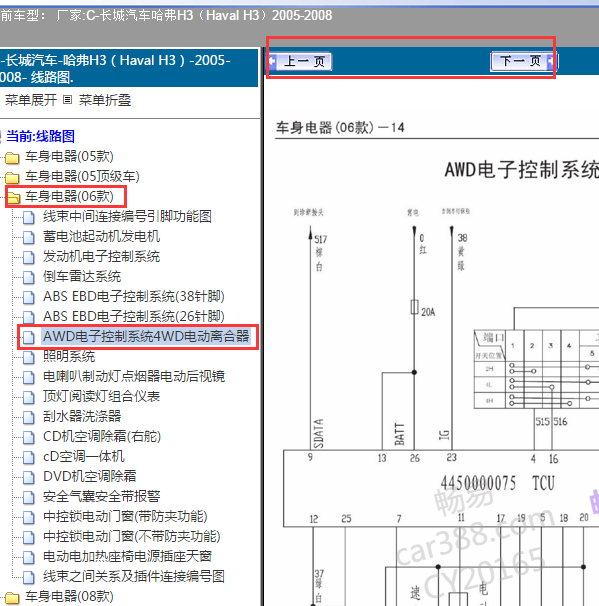The image size is (599, 606).
Task: Click folder icon of 车身电器(05顶级车)
Action: [x=12, y=178]
